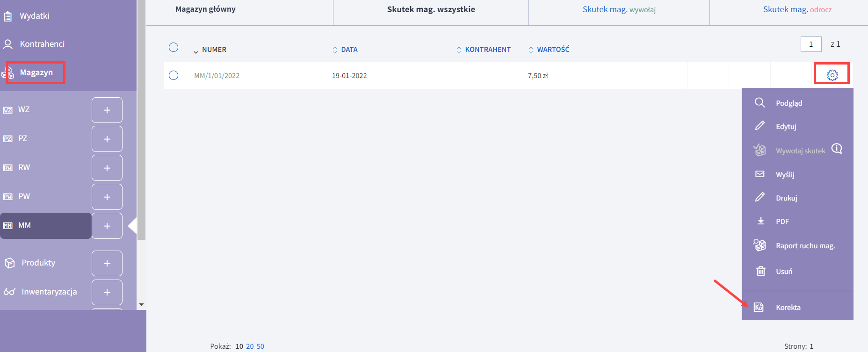Sort documents by DATA column

click(x=349, y=50)
